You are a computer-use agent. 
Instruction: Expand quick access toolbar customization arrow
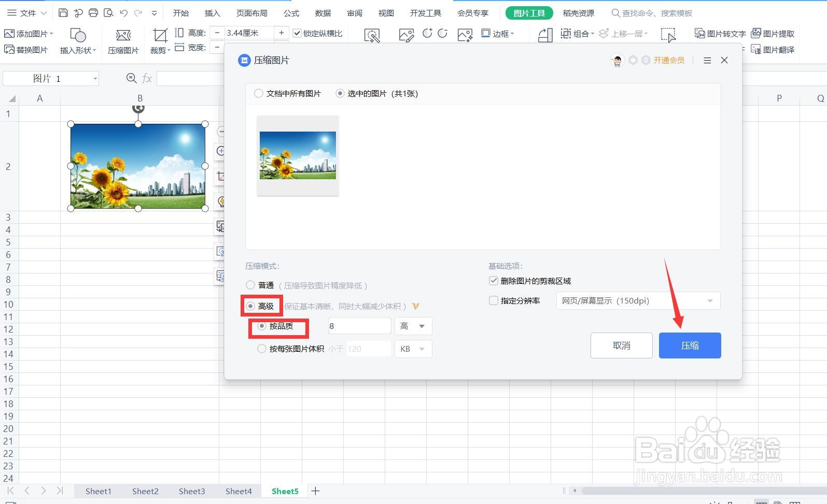pos(154,13)
